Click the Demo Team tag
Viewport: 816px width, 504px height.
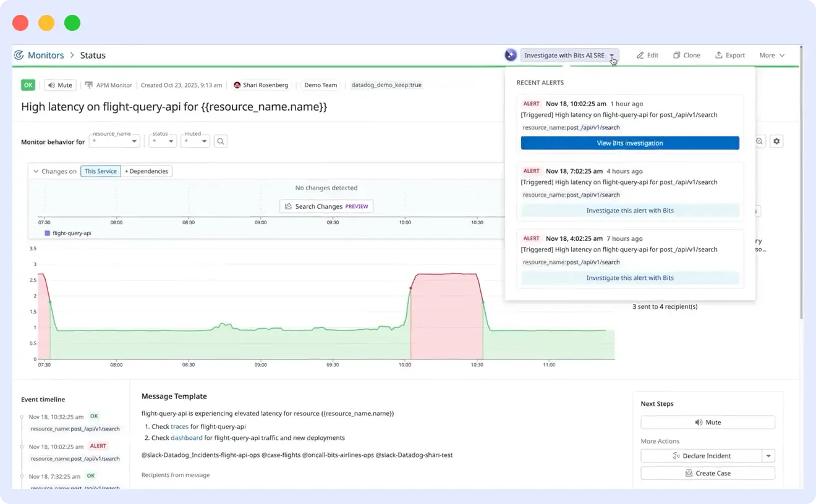pos(321,85)
